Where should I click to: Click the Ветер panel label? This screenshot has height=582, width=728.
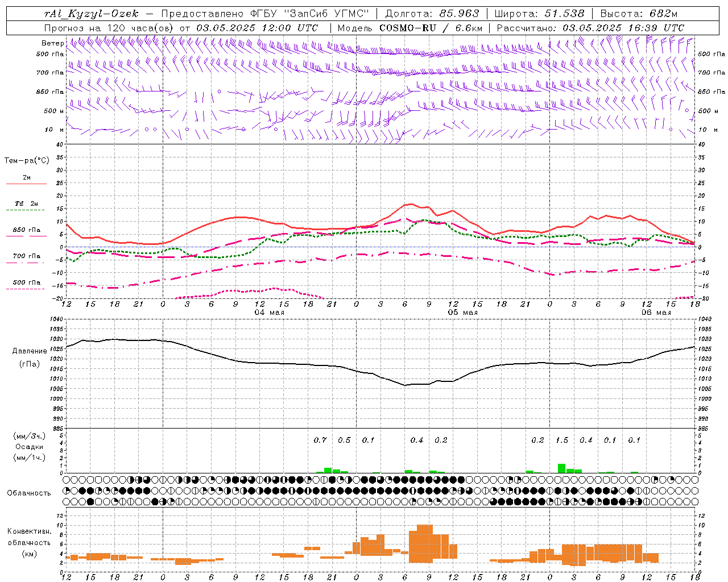(53, 43)
